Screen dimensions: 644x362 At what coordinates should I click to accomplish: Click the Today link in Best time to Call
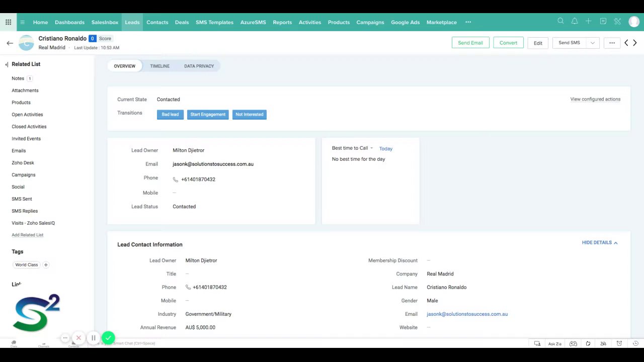(x=386, y=149)
